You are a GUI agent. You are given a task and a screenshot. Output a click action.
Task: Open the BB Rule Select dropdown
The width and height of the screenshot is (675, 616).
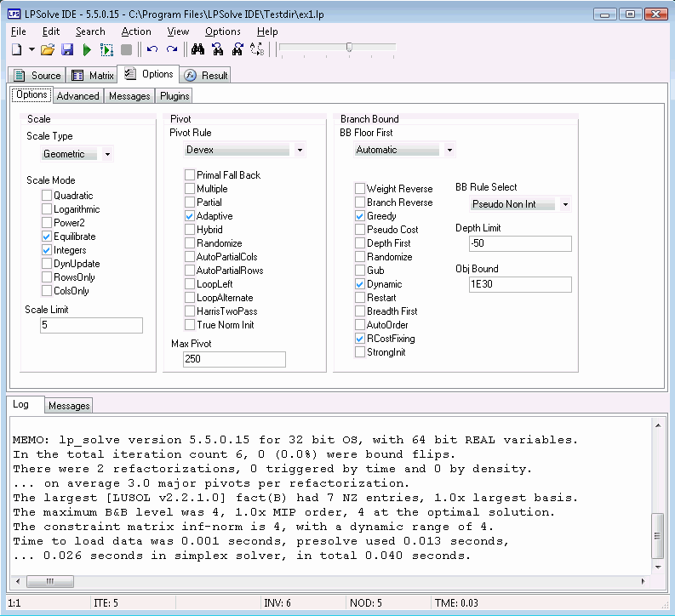[x=565, y=205]
